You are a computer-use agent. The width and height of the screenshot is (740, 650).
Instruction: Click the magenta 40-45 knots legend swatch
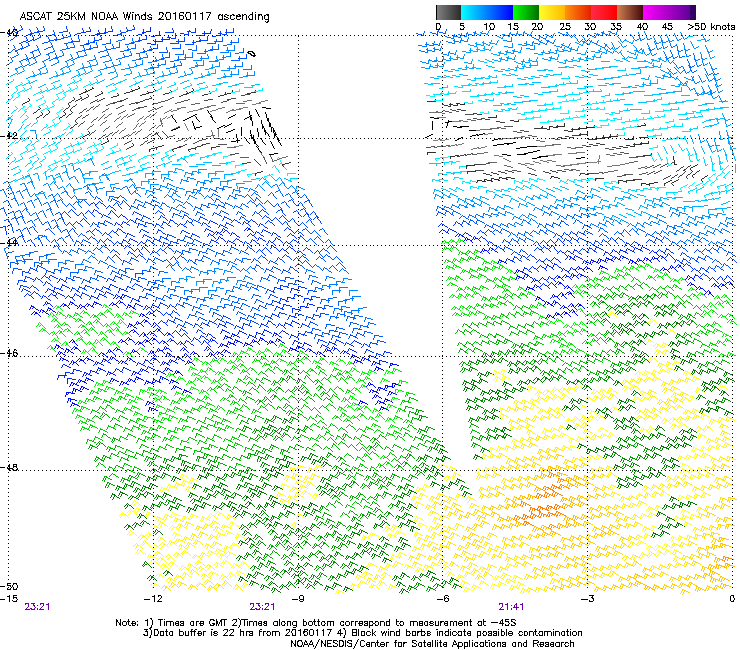[656, 12]
